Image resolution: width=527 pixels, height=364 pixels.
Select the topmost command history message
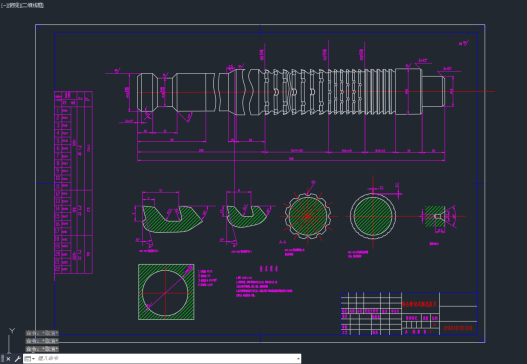pos(42,333)
